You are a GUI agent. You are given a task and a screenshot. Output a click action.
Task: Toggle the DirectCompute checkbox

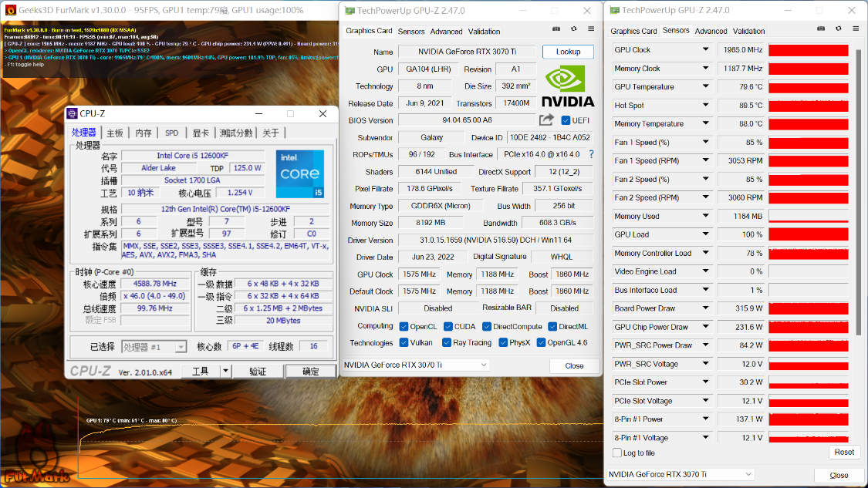[487, 326]
